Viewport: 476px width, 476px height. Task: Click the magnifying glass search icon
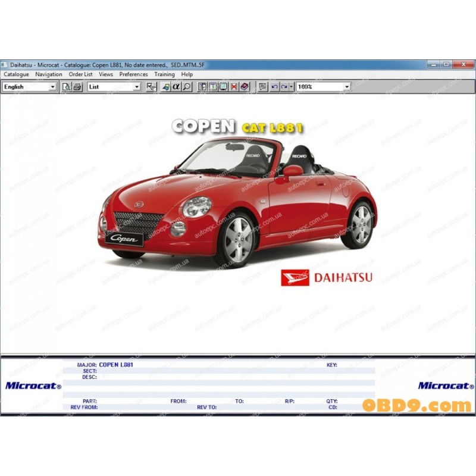point(187,87)
